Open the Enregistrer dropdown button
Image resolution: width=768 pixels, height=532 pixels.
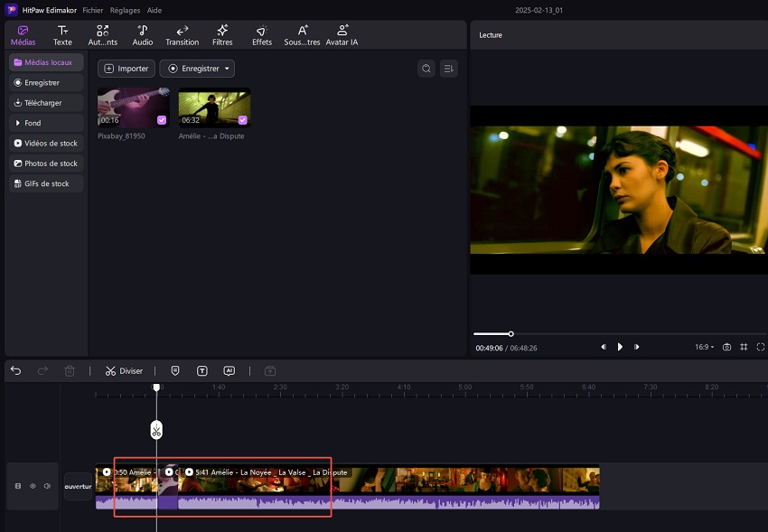coord(197,69)
